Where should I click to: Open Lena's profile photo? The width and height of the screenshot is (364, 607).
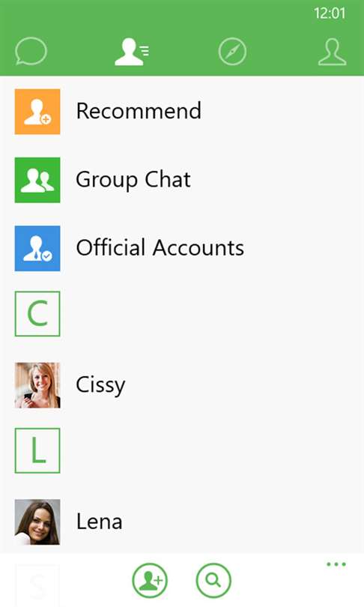pos(37,522)
